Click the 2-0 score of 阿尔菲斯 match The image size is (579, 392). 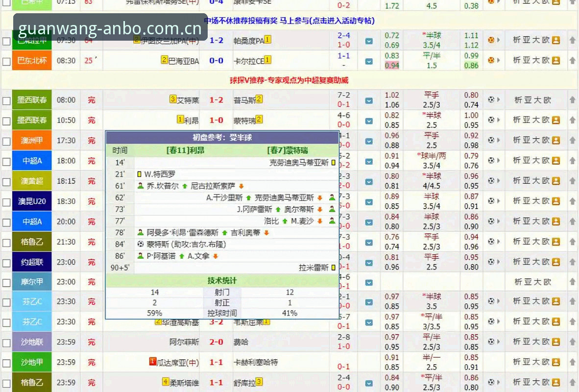(216, 342)
